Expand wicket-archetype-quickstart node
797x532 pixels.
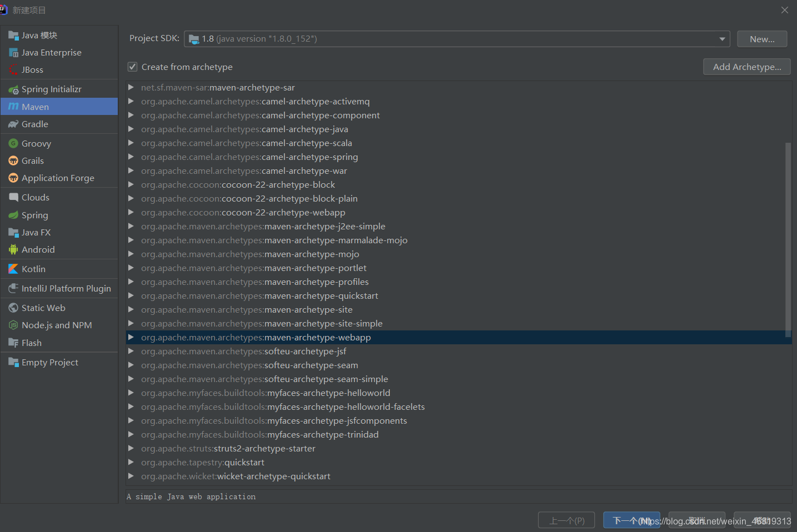pos(131,476)
